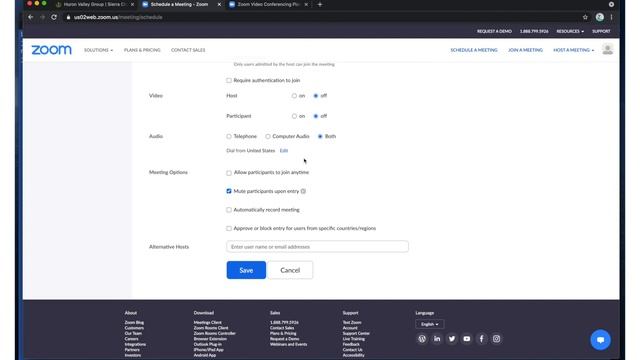This screenshot has height=360, width=640.
Task: Click the user profile avatar in header
Action: pyautogui.click(x=607, y=49)
